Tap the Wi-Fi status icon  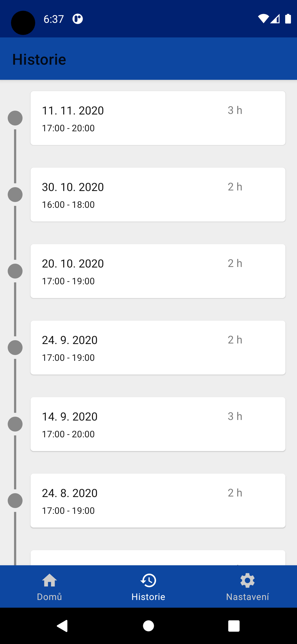click(263, 19)
